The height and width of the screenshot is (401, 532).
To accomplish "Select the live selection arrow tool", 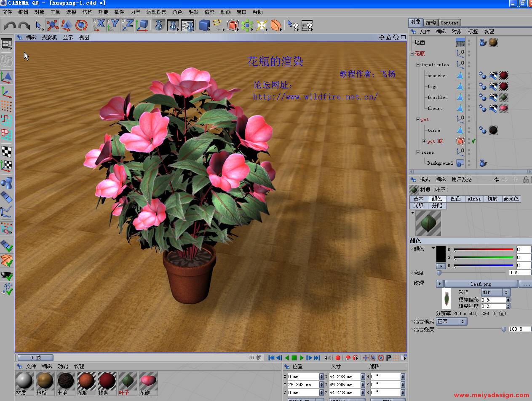I will [x=39, y=26].
